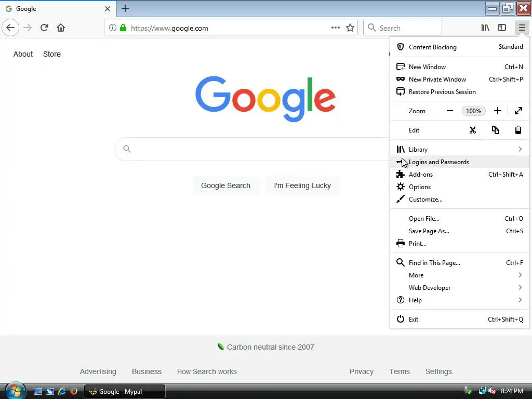The image size is (532, 399).
Task: Open a New Private Window
Action: (460, 79)
